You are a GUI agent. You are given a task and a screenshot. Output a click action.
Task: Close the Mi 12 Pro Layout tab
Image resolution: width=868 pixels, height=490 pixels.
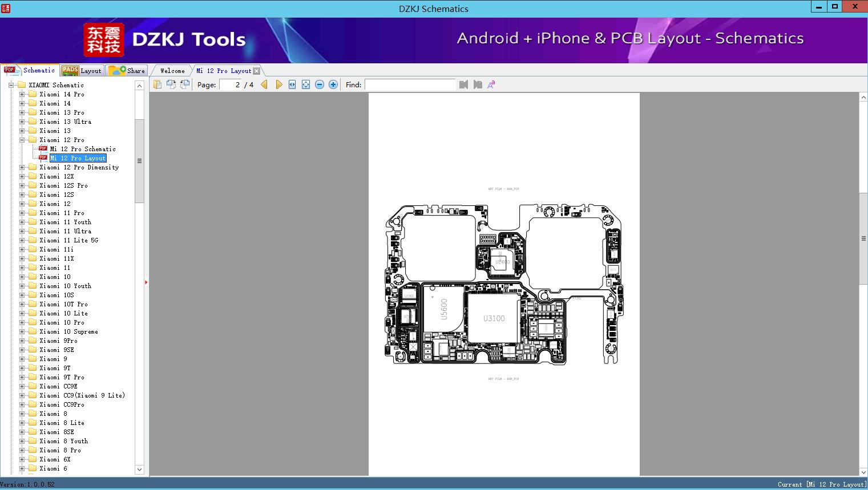pyautogui.click(x=257, y=71)
